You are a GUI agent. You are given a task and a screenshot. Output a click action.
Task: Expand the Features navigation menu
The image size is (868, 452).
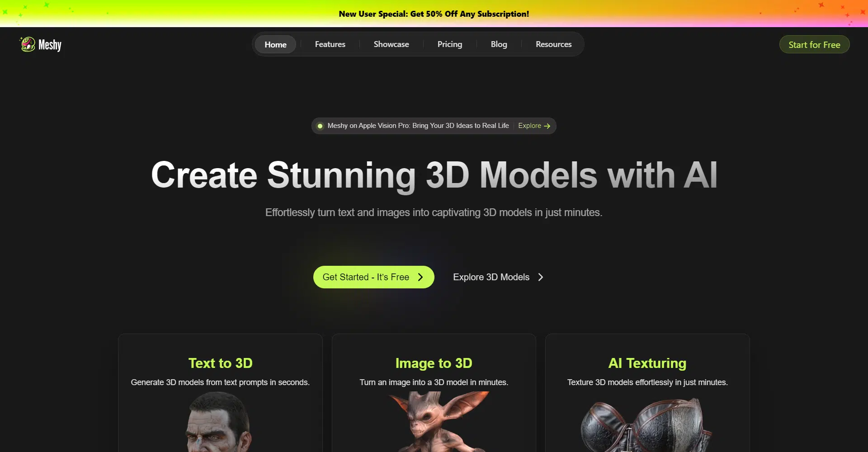(x=330, y=44)
